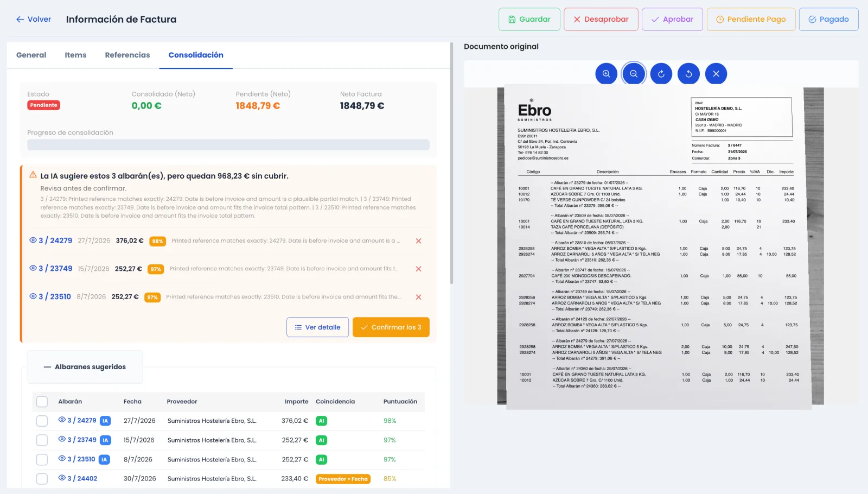Check the box for albarán 3 / 24402
The width and height of the screenshot is (868, 494).
(42, 479)
